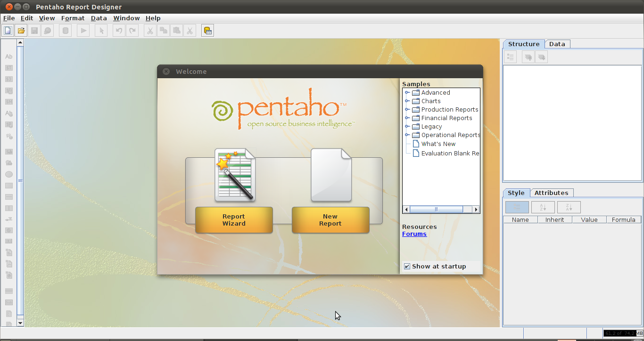Screen dimensions: 644x341
Task: Click the move down layers icon in Structure panel
Action: [541, 57]
